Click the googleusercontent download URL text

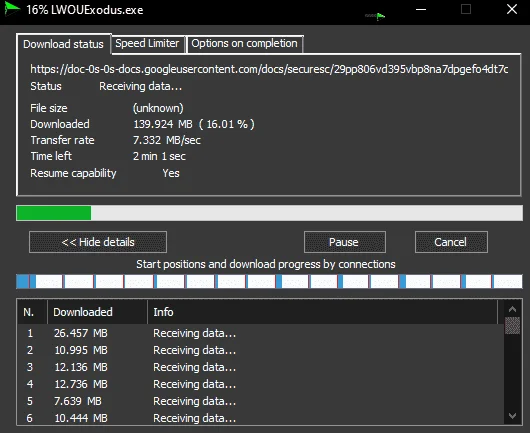pyautogui.click(x=269, y=69)
